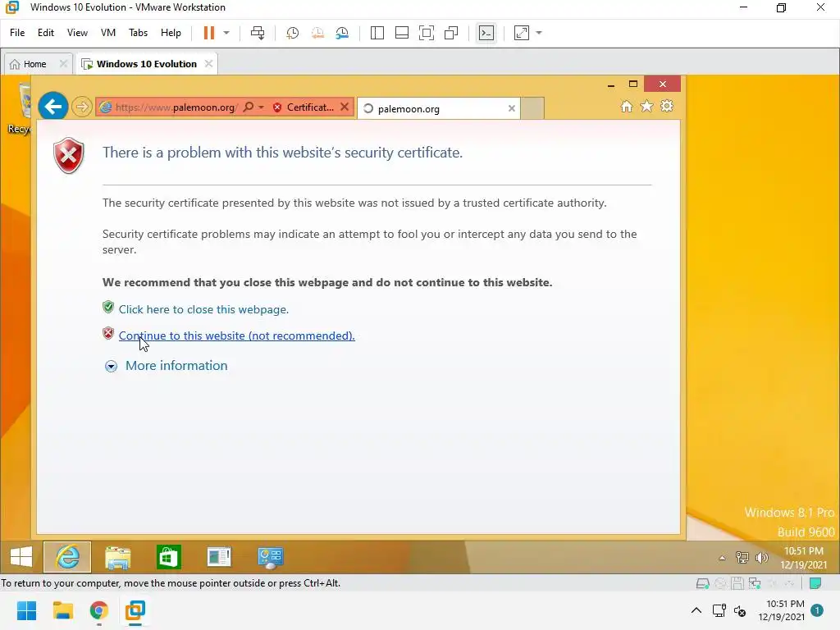Go back in Internet Explorer
Viewport: 840px width, 630px height.
coord(53,107)
